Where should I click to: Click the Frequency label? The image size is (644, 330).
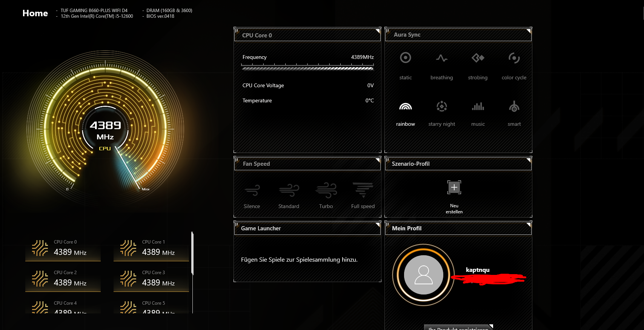coord(255,57)
